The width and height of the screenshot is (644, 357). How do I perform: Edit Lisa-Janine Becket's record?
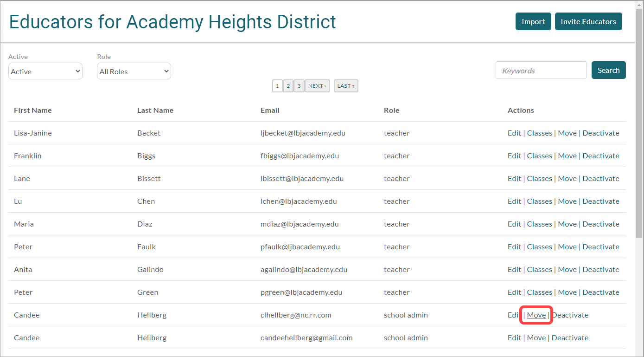tap(514, 133)
